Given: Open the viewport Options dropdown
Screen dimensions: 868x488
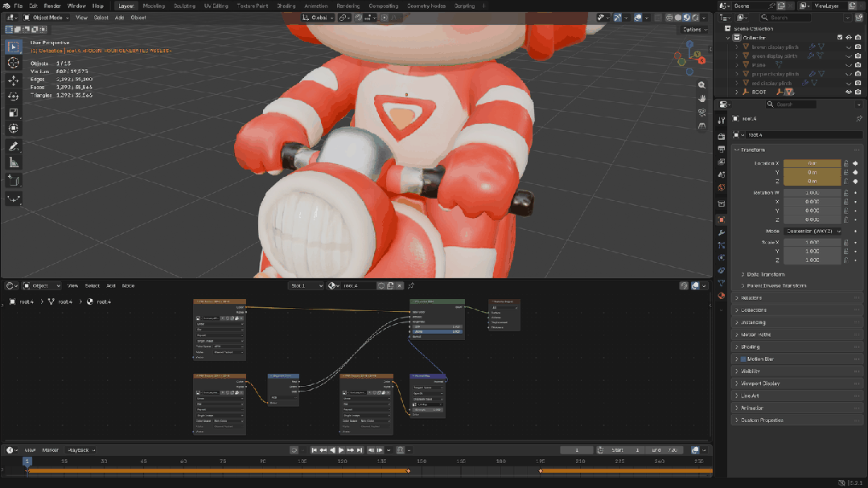Looking at the screenshot, I should (694, 30).
